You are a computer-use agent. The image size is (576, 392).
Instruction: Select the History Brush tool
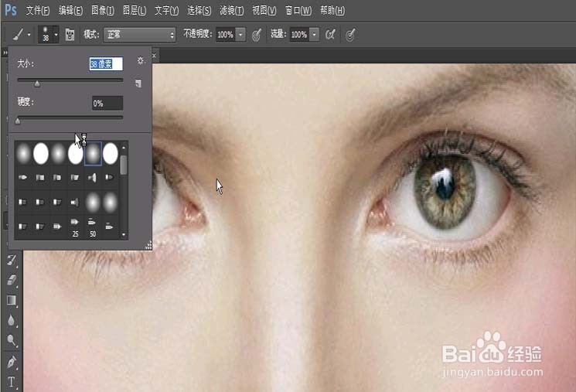[12, 261]
